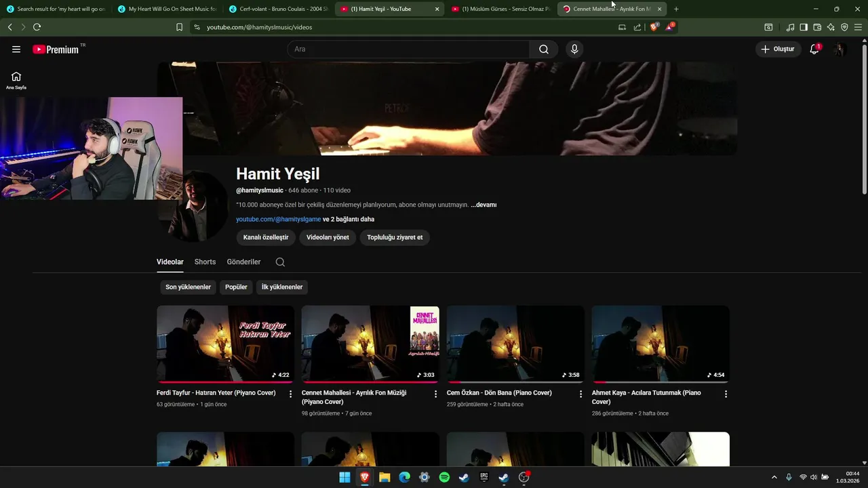Open more options for Ahmet Kaya video
Viewport: 868px width, 488px height.
point(726,394)
